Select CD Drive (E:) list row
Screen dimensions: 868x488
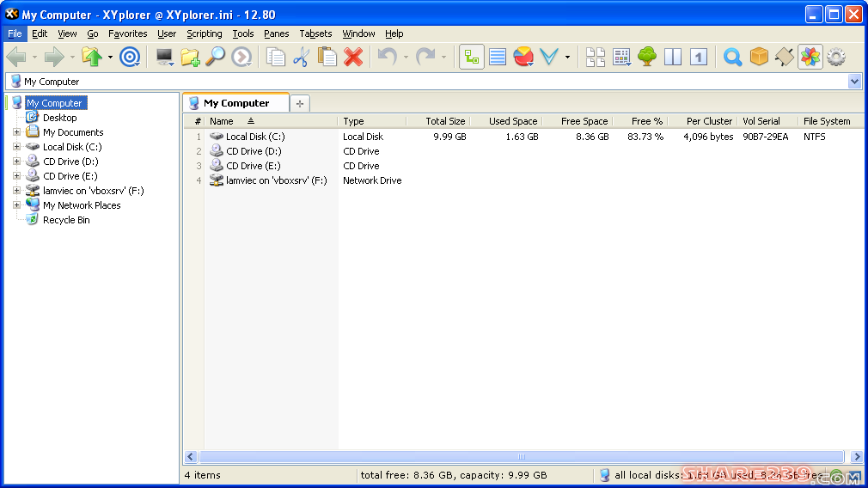tap(523, 166)
